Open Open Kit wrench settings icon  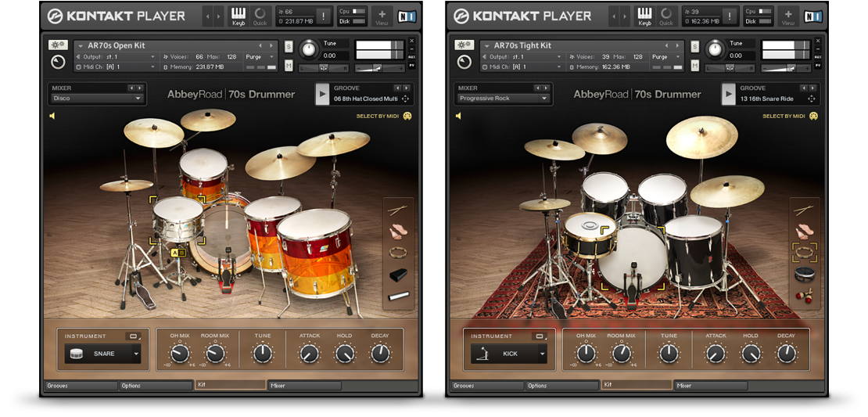coord(57,45)
